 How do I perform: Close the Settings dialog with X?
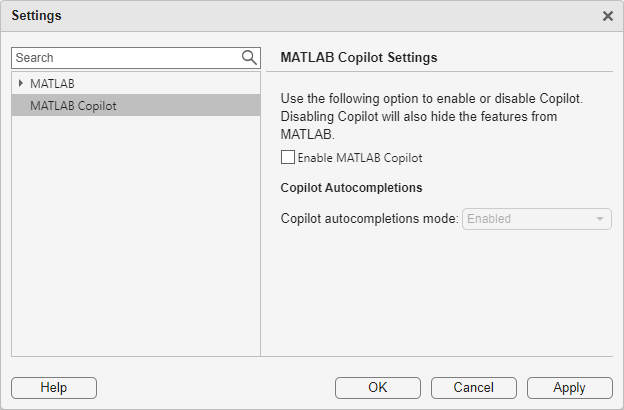[x=607, y=16]
